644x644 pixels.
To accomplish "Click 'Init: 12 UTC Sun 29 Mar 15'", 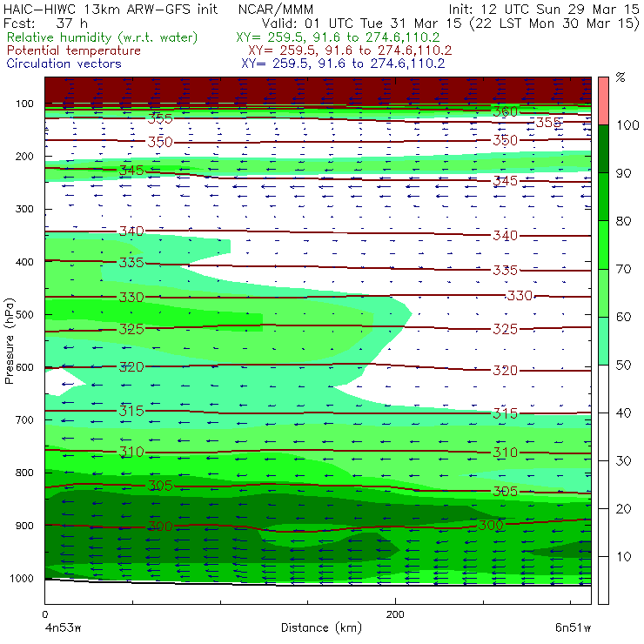I will pyautogui.click(x=544, y=9).
